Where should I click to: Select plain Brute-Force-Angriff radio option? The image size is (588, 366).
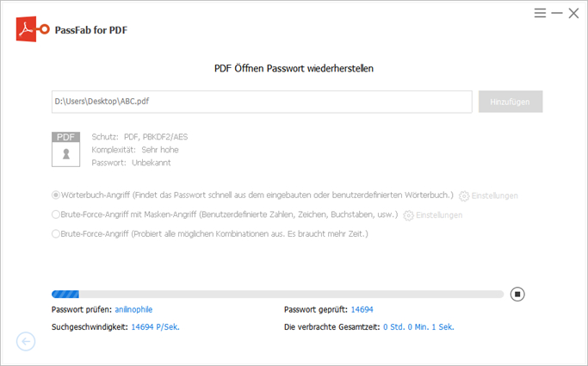[56, 233]
